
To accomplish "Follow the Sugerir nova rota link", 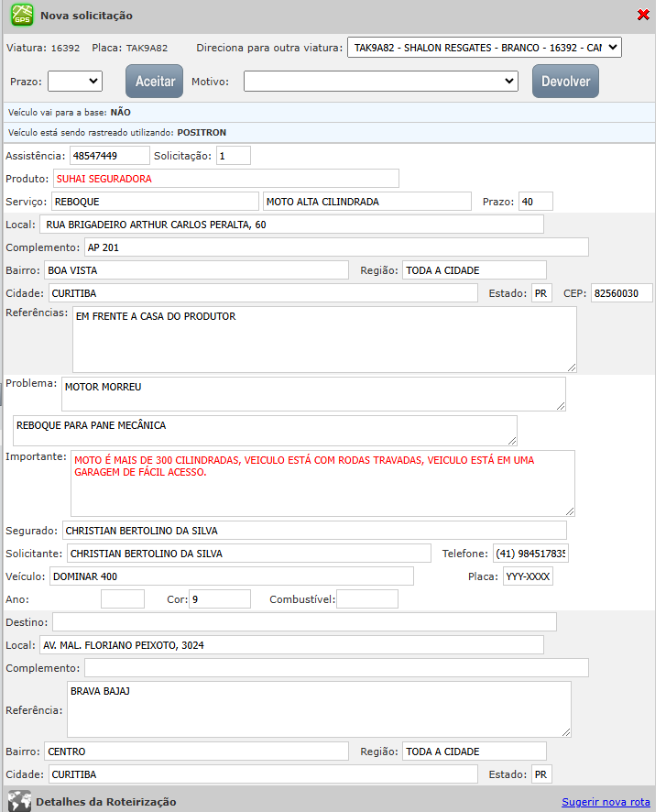I will click(x=606, y=802).
